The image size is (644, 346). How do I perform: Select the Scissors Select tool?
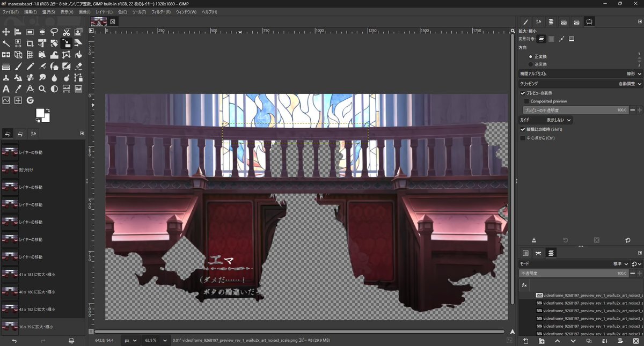click(67, 32)
